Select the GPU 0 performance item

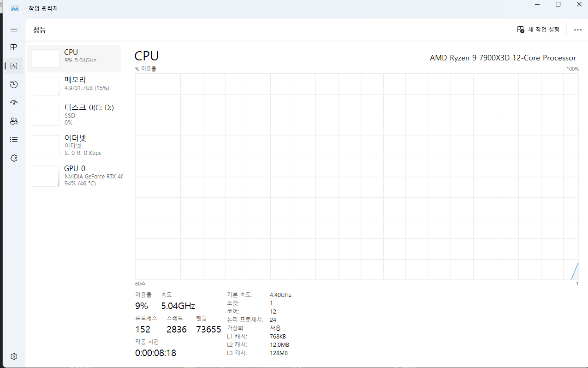[x=74, y=176]
